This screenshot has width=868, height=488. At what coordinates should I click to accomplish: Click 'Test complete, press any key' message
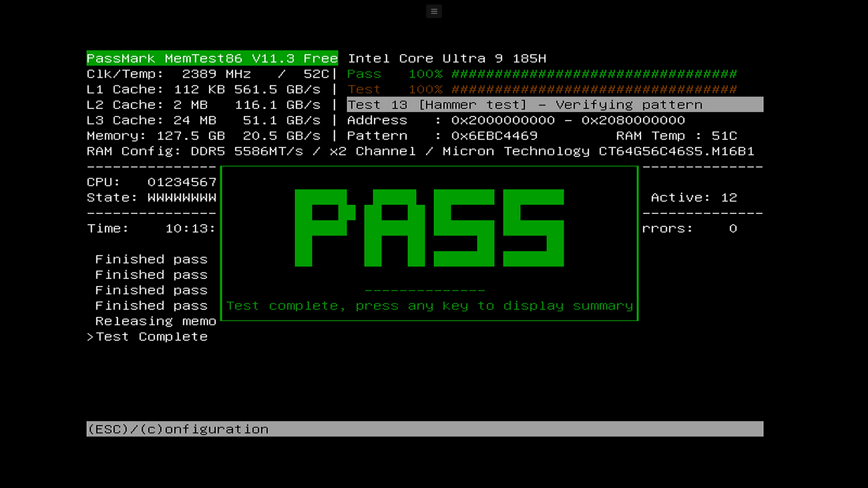pyautogui.click(x=429, y=306)
